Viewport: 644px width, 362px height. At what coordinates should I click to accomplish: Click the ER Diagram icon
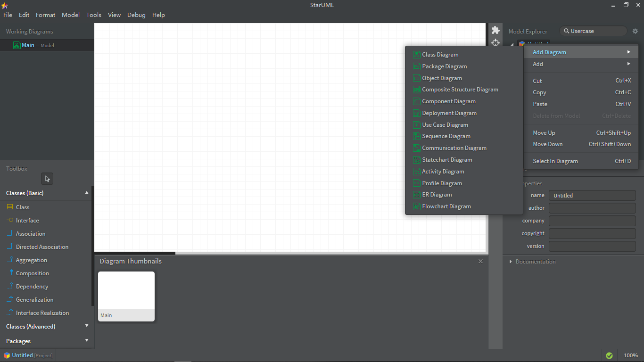[x=416, y=195]
